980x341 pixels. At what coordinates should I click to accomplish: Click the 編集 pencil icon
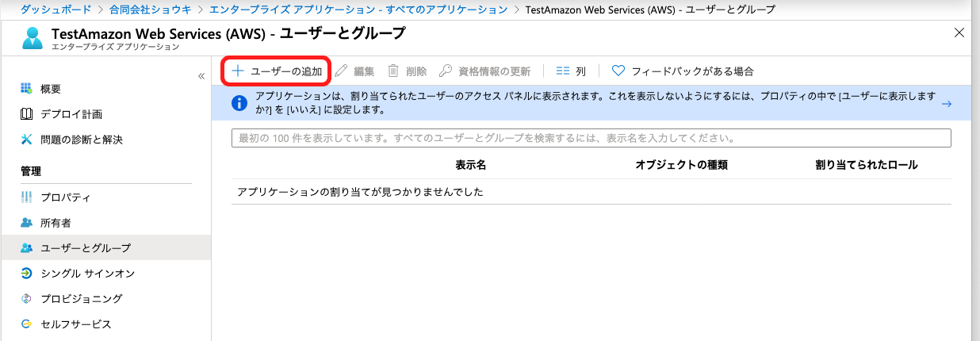[341, 71]
